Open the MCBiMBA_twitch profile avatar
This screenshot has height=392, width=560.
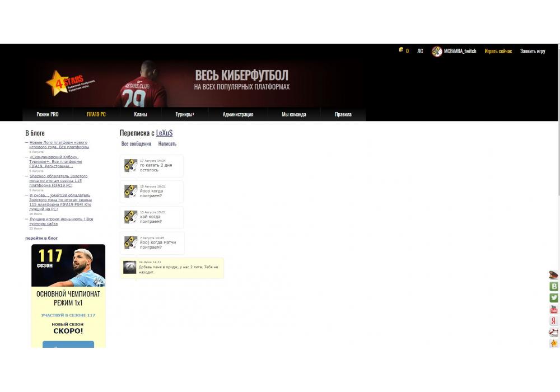coord(437,51)
